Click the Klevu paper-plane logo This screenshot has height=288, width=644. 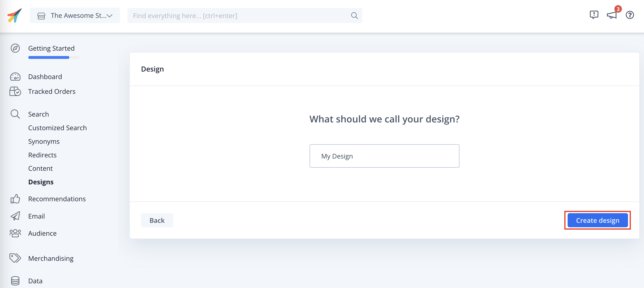14,15
